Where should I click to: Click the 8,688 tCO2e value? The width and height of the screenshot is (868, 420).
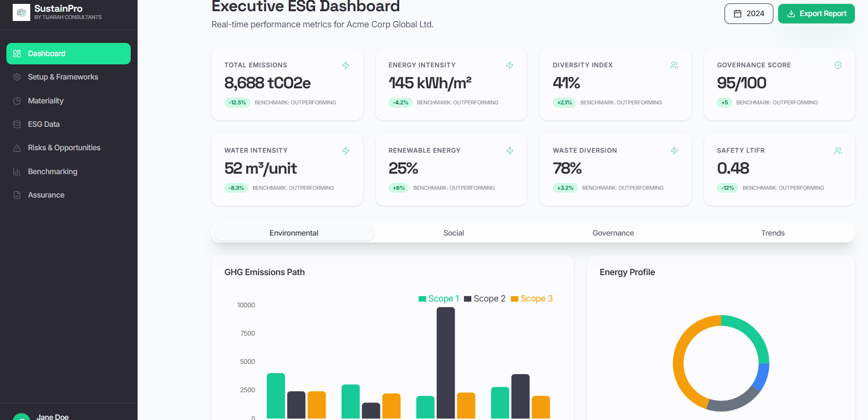click(267, 83)
